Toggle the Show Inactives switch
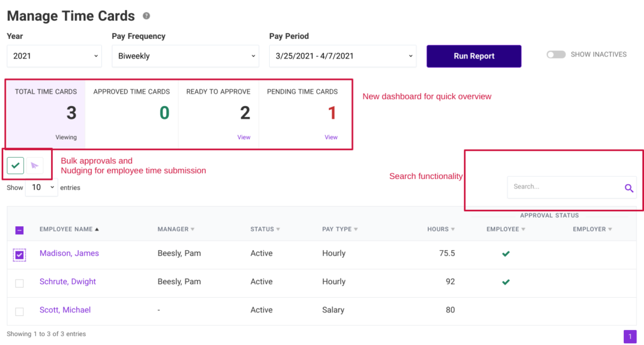 (555, 55)
